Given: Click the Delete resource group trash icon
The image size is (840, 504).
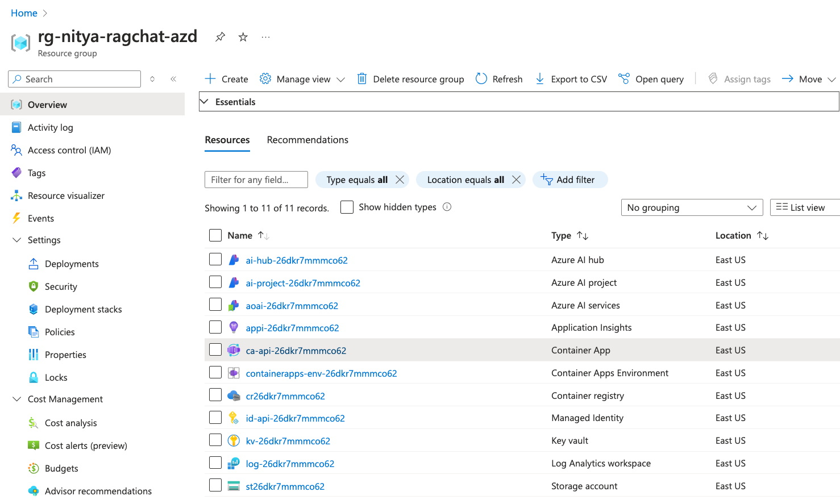Looking at the screenshot, I should pos(361,78).
